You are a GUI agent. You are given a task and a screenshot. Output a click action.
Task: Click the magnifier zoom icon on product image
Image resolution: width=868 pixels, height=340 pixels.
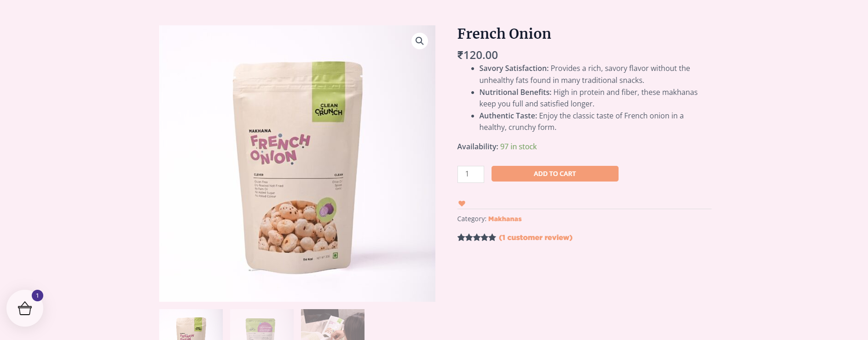[x=419, y=41]
